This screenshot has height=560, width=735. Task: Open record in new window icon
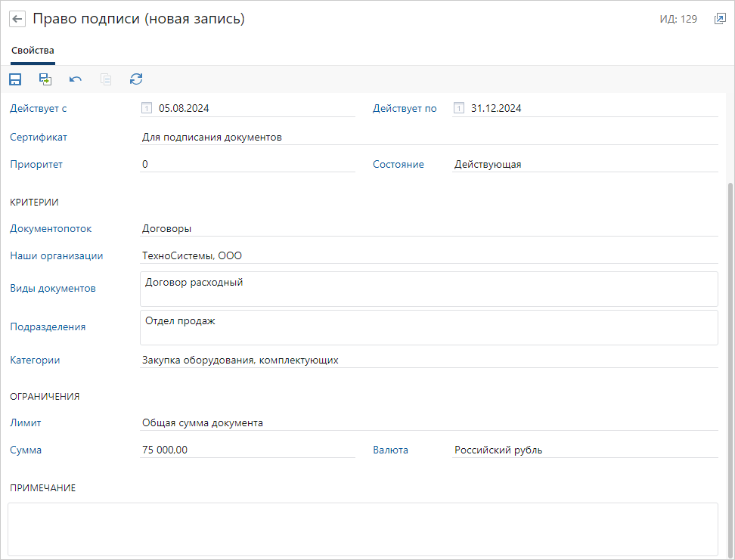click(x=719, y=19)
